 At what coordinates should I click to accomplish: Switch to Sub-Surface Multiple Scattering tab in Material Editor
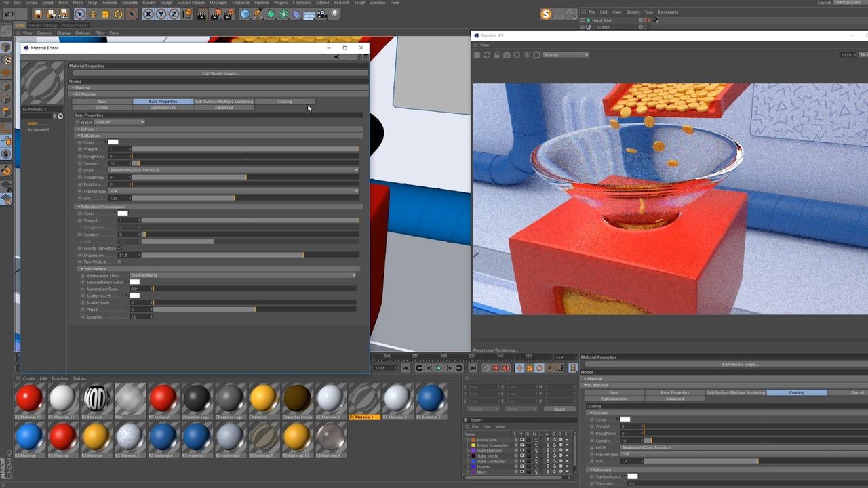pyautogui.click(x=224, y=102)
